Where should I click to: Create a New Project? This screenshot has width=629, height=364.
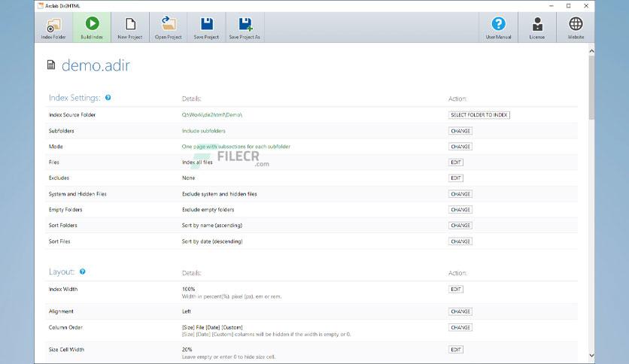(x=130, y=27)
